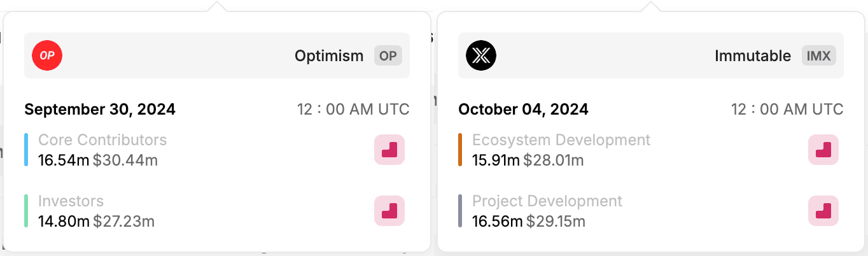
Task: Click the blue Core Contributors color bar
Action: pyautogui.click(x=26, y=150)
